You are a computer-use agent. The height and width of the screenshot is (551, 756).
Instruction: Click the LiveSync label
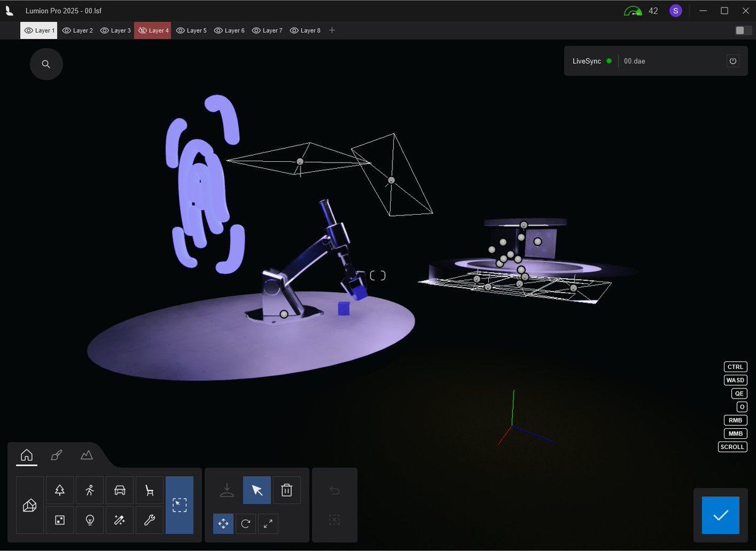587,61
